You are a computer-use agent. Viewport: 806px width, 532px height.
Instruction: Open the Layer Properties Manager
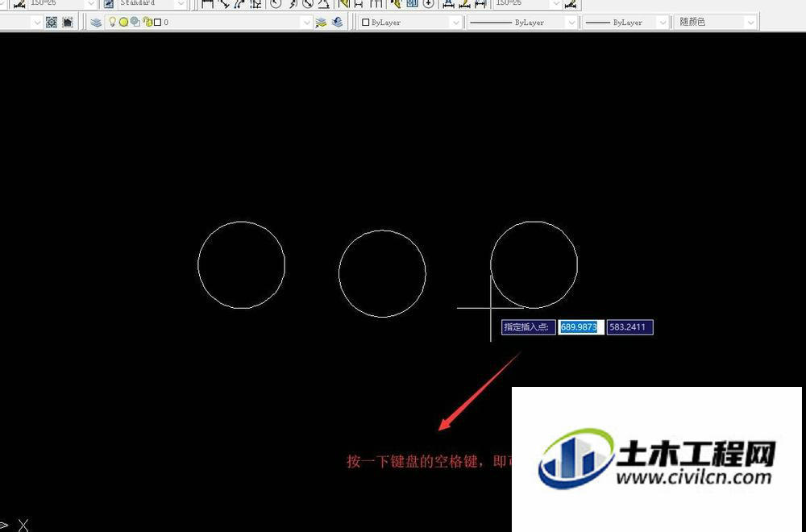point(96,22)
